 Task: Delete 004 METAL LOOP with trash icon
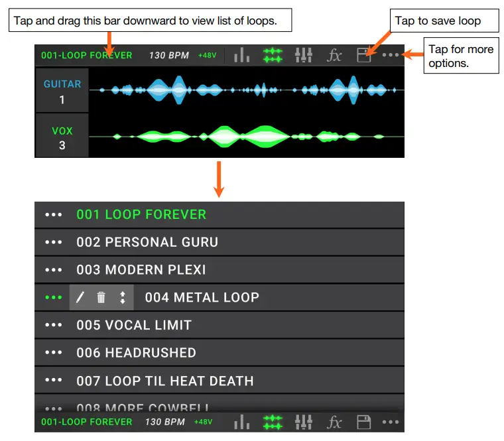click(x=101, y=297)
